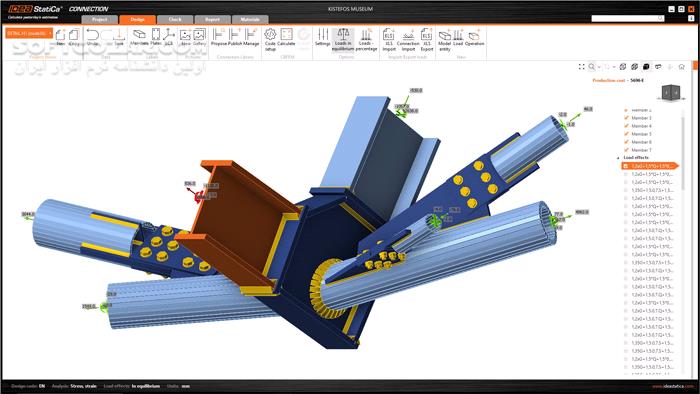Uncheck Member 4 in the list
The image size is (700, 394).
pos(626,126)
